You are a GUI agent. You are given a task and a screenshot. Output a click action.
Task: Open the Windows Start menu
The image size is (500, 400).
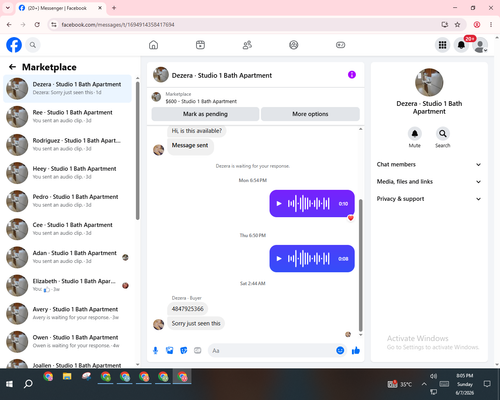click(9, 384)
